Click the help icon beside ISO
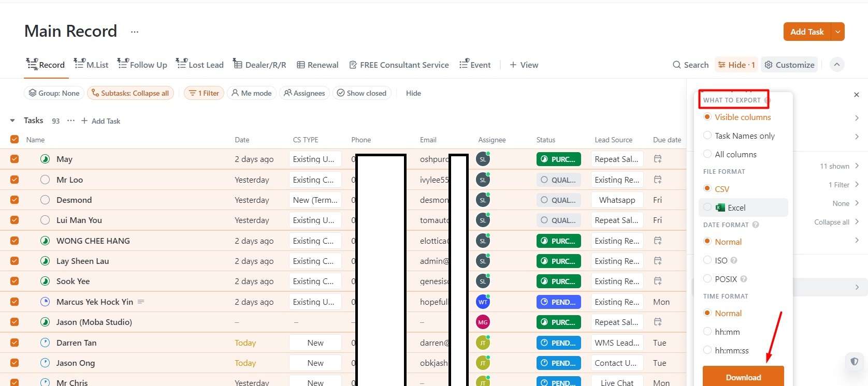Viewport: 868px width, 386px height. coord(734,260)
